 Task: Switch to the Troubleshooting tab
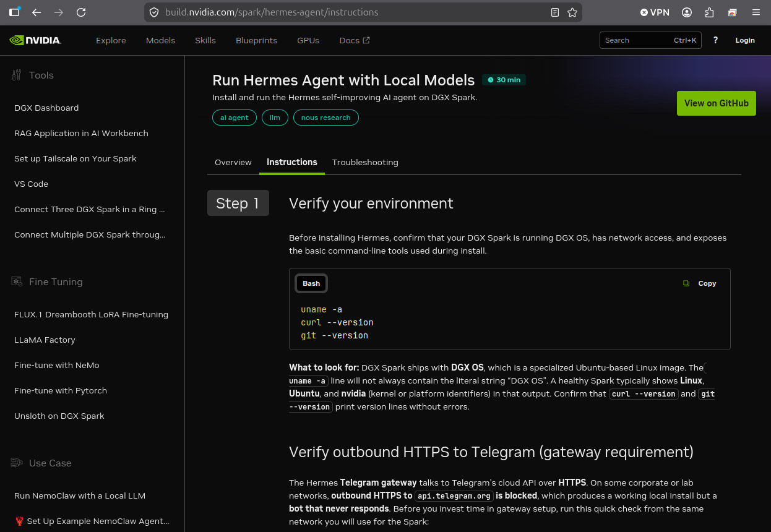click(x=365, y=162)
